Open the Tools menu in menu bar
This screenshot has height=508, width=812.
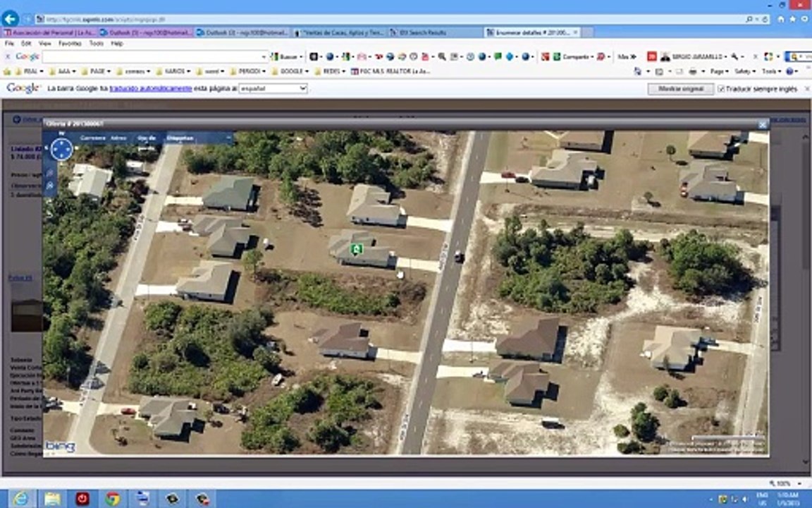pyautogui.click(x=97, y=44)
